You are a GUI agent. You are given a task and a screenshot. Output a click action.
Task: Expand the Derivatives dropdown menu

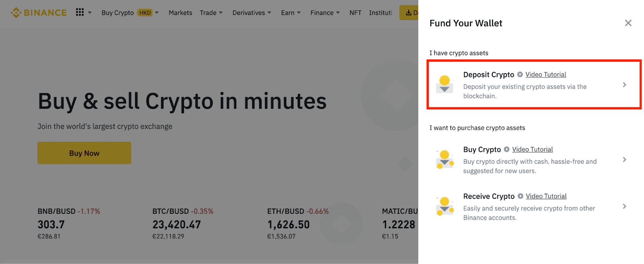(269, 13)
